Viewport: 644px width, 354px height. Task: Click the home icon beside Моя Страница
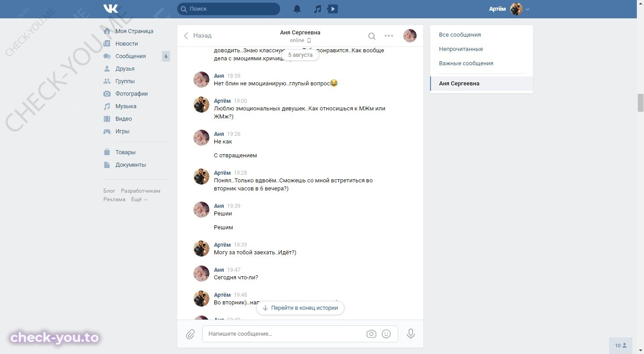coord(107,31)
